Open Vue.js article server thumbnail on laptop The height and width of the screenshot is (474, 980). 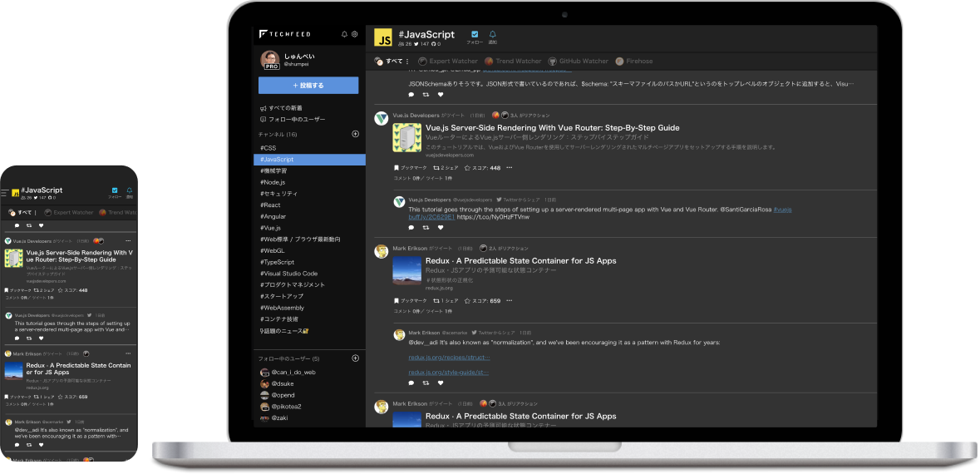pyautogui.click(x=406, y=137)
